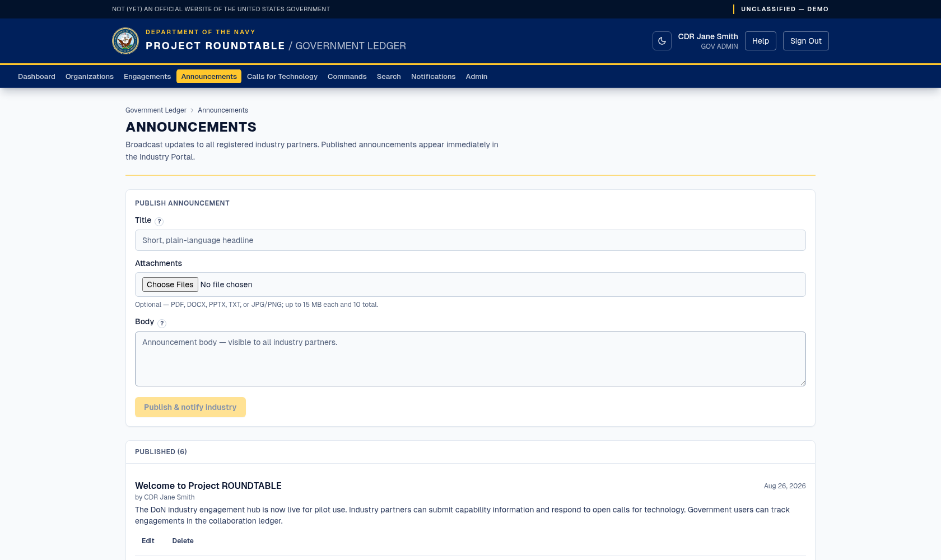Open Calls for Technology
This screenshot has height=560, width=941.
(282, 76)
